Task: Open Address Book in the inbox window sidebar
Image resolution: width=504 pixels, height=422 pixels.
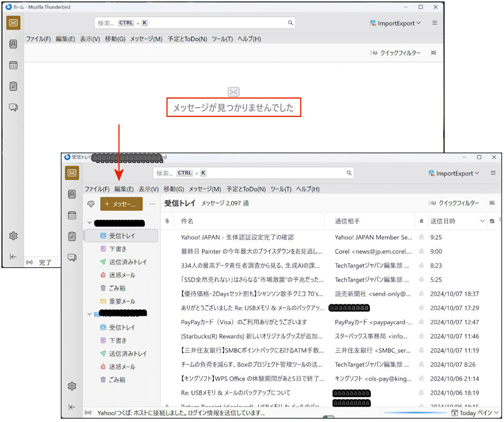Action: click(72, 194)
